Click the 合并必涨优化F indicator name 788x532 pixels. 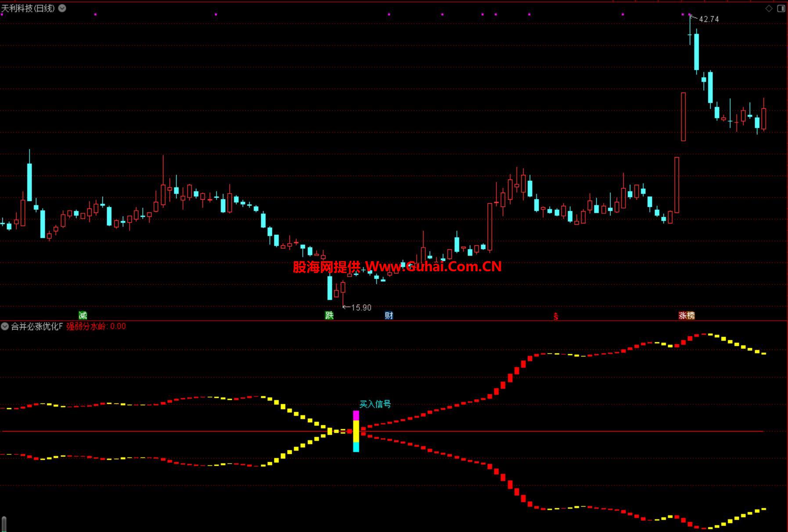pyautogui.click(x=37, y=326)
